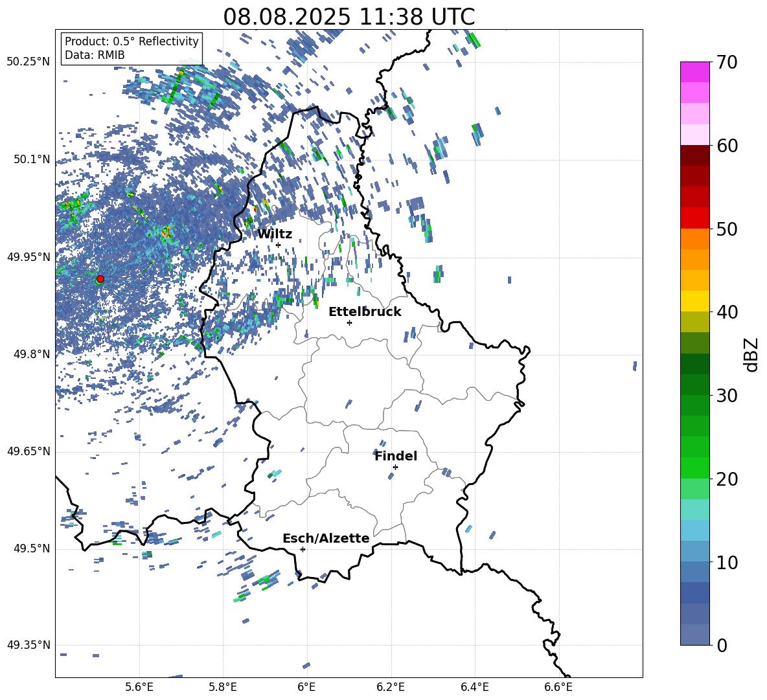
Task: Click the Findel station label
Action: (396, 456)
